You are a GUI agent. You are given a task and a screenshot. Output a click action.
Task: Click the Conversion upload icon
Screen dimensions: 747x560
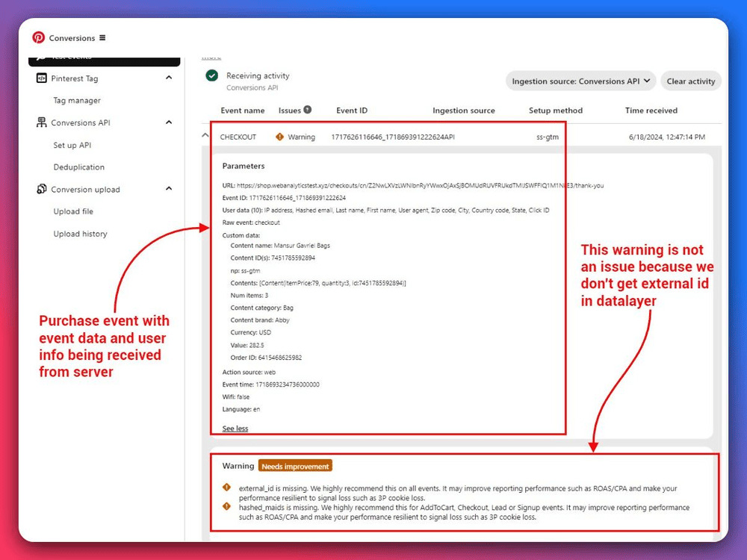coord(41,189)
